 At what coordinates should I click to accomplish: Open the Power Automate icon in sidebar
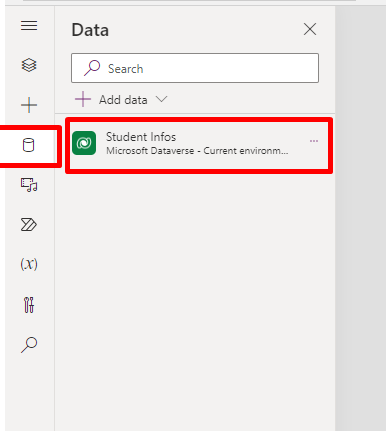pos(29,225)
